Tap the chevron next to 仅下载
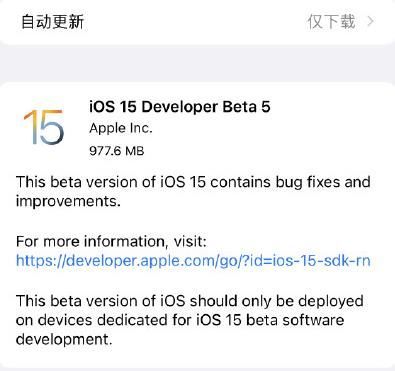395x371 pixels. [x=370, y=22]
